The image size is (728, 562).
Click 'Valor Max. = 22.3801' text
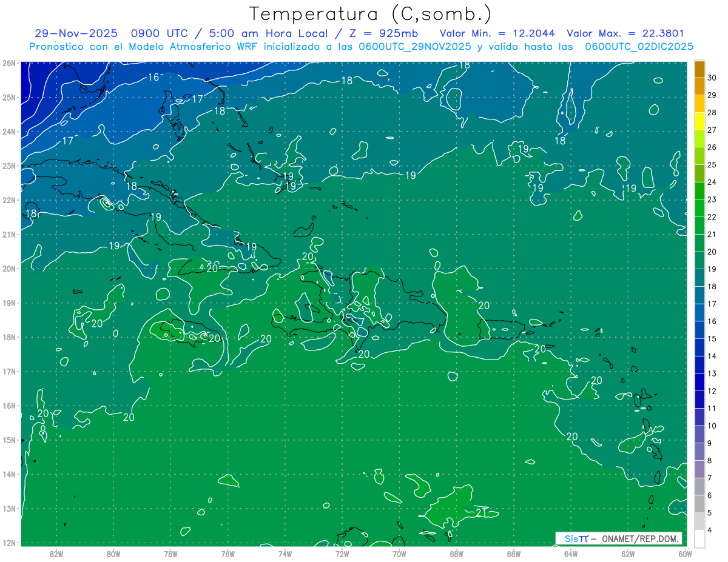[625, 34]
